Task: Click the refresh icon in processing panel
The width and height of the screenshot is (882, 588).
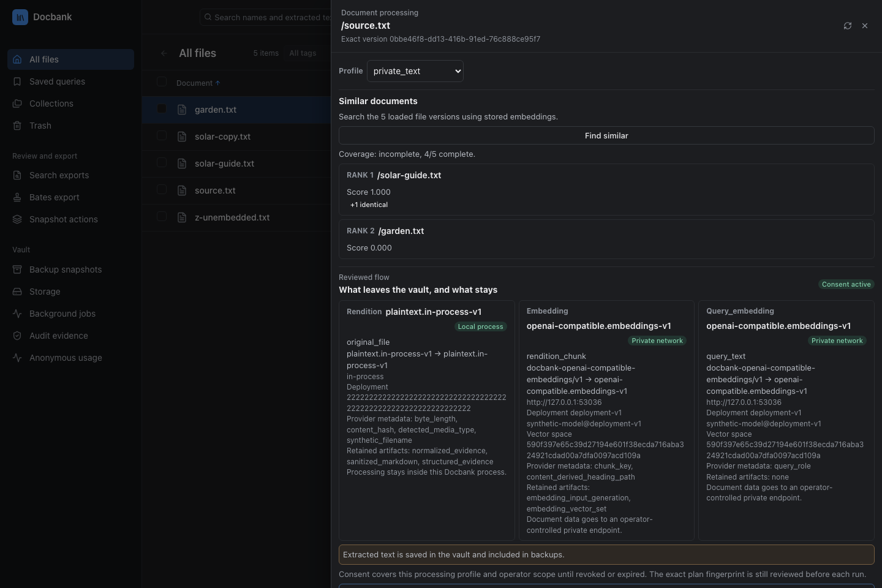Action: [x=848, y=26]
